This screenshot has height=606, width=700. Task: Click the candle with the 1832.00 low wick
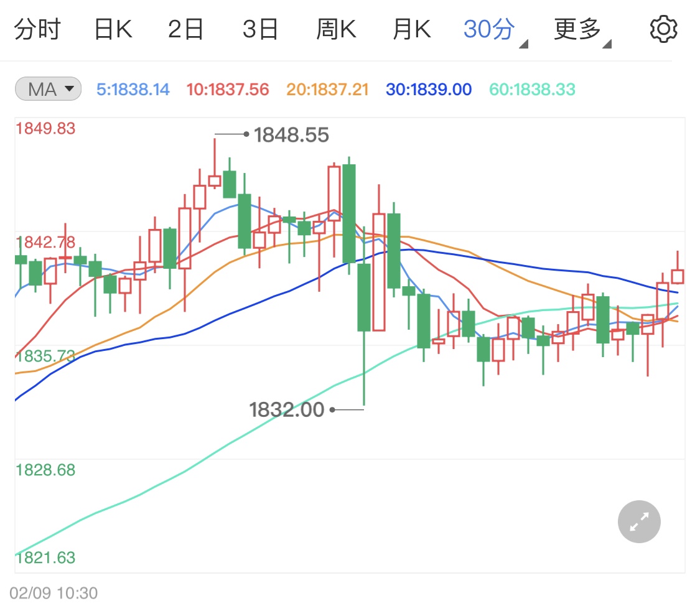point(364,297)
